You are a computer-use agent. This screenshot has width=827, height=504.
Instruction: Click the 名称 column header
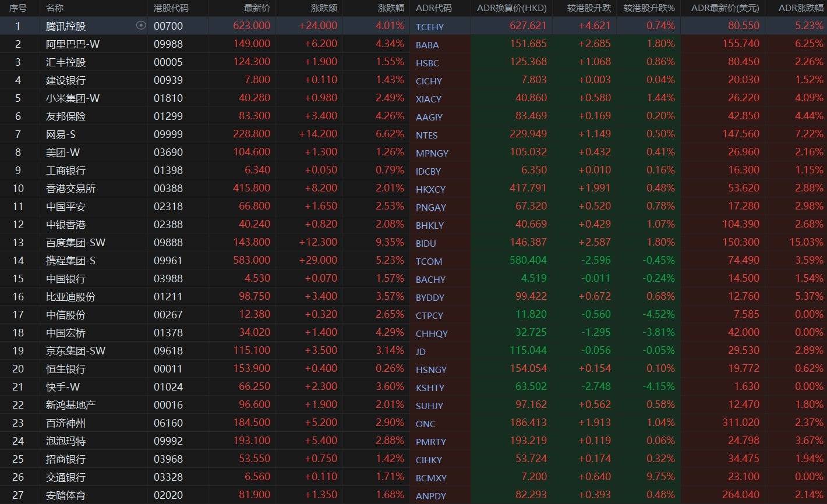coord(55,8)
